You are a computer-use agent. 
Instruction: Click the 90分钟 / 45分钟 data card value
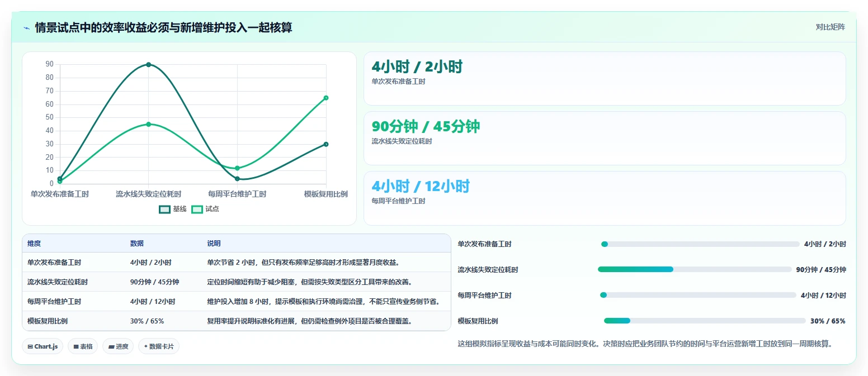pos(426,127)
